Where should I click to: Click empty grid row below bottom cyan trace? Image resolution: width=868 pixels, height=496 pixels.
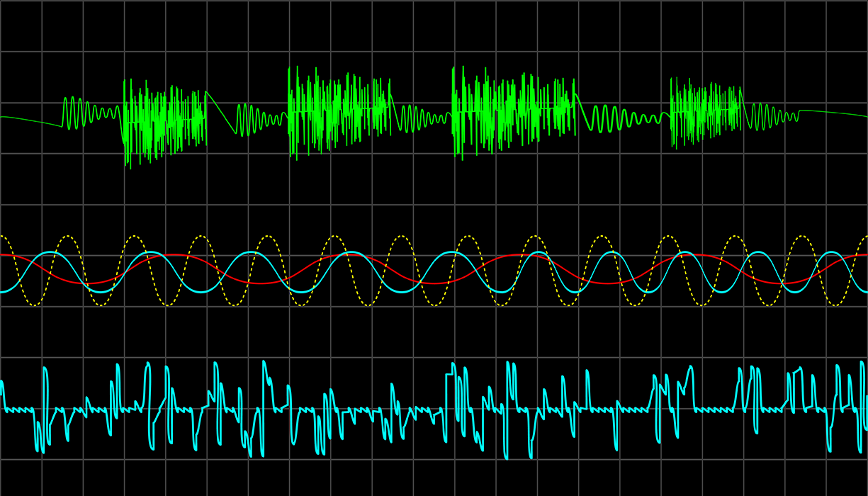434,478
